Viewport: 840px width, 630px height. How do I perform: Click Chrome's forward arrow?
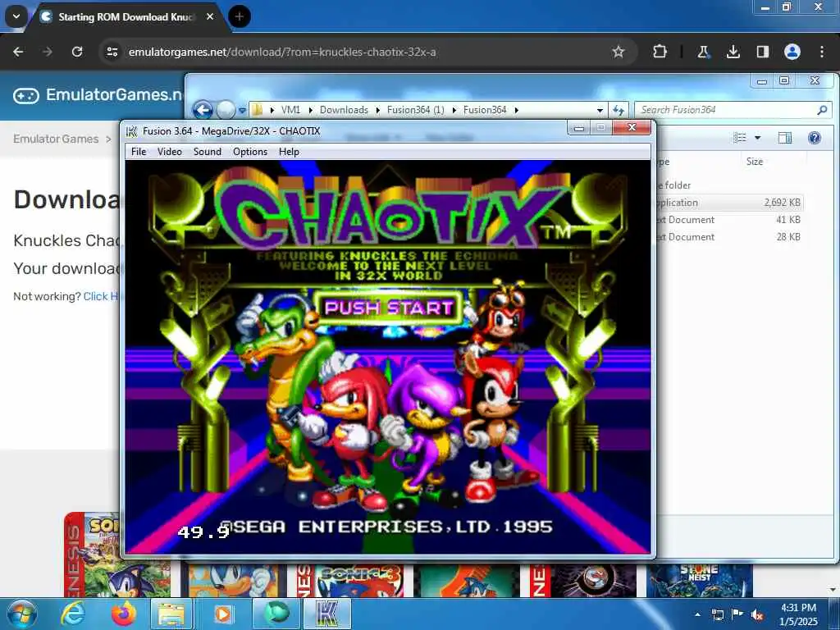pyautogui.click(x=48, y=52)
